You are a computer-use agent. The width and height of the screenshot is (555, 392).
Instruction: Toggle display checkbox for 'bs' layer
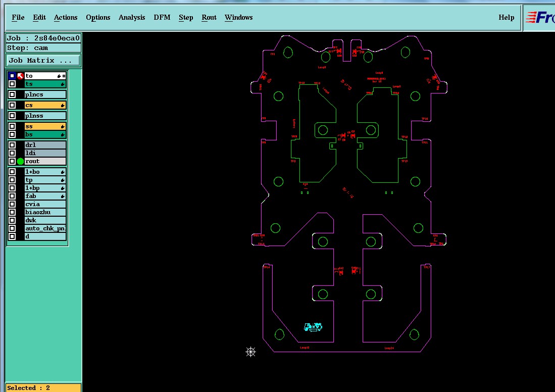pos(12,134)
